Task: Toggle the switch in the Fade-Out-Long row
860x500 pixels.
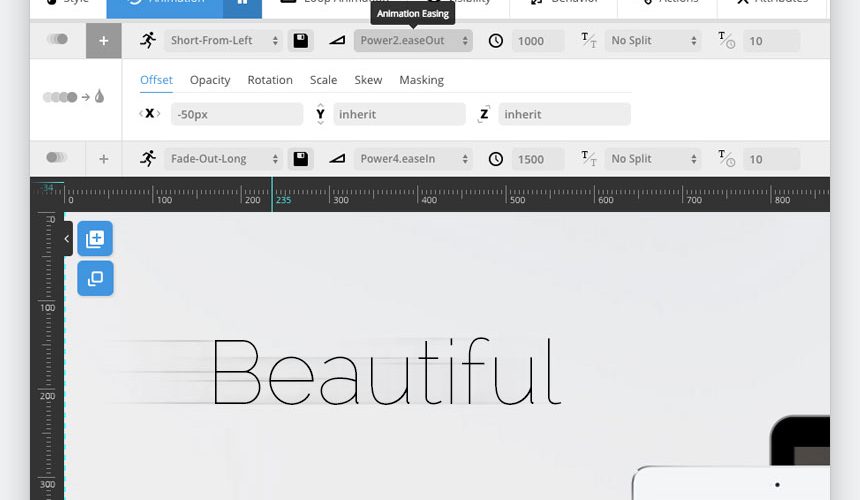Action: 57,158
